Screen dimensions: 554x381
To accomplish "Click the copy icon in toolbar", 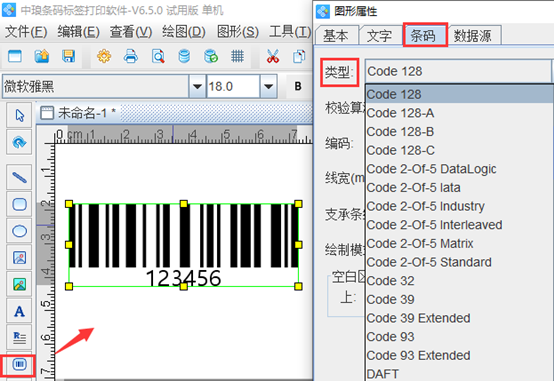I will 299,56.
